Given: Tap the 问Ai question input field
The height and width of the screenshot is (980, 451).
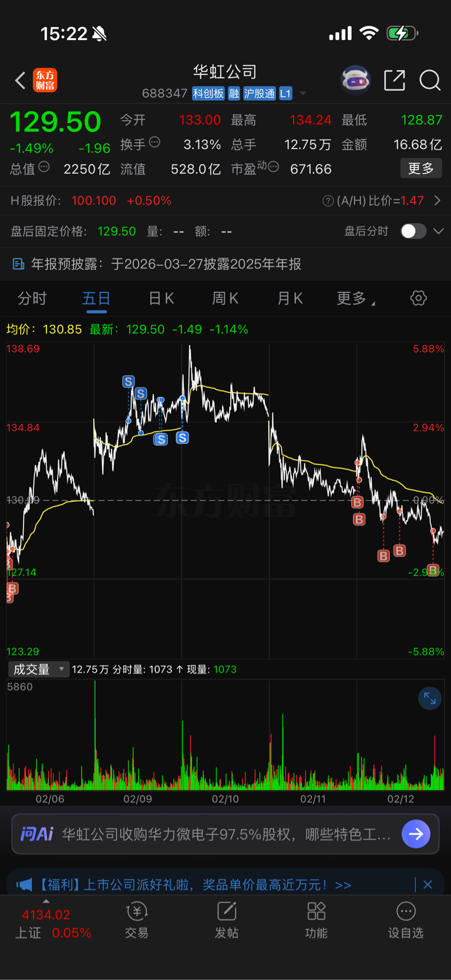Looking at the screenshot, I should (x=226, y=834).
